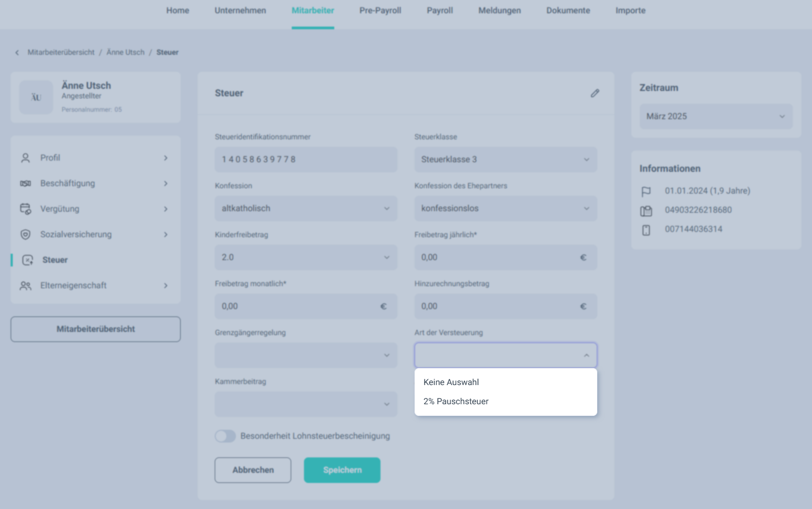Choose Keine Auswahl in the dropdown list

[x=451, y=382]
